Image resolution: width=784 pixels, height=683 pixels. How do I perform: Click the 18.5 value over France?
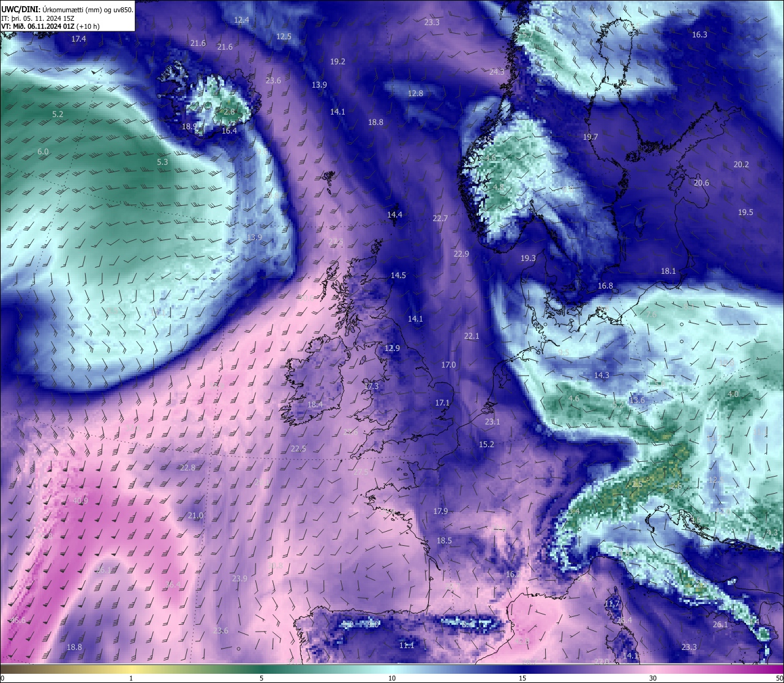point(444,540)
